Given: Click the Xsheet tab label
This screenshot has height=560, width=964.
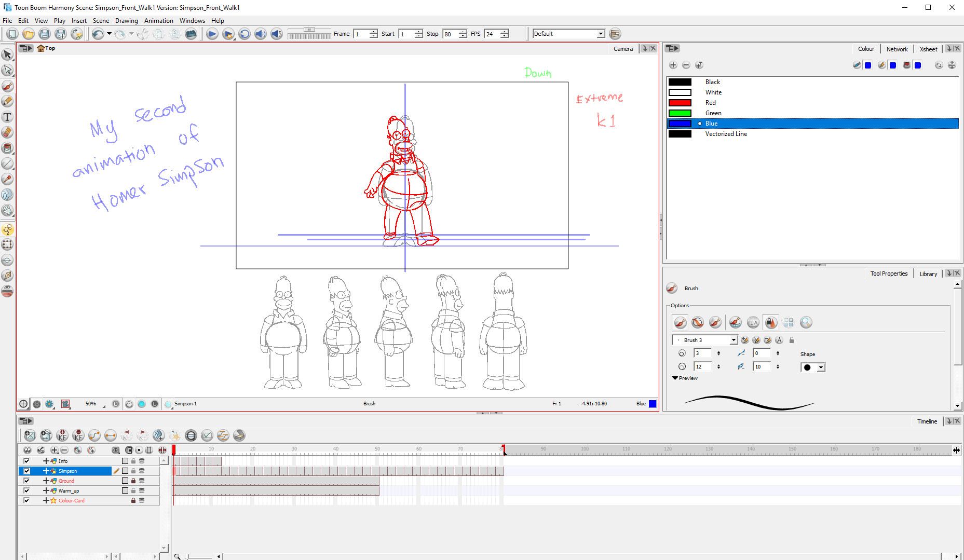Looking at the screenshot, I should pyautogui.click(x=929, y=49).
